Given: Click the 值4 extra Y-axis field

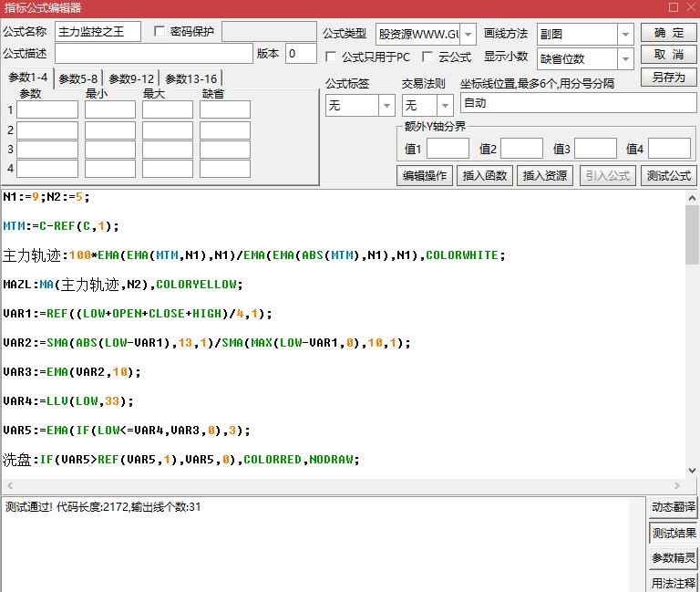Looking at the screenshot, I should coord(669,149).
